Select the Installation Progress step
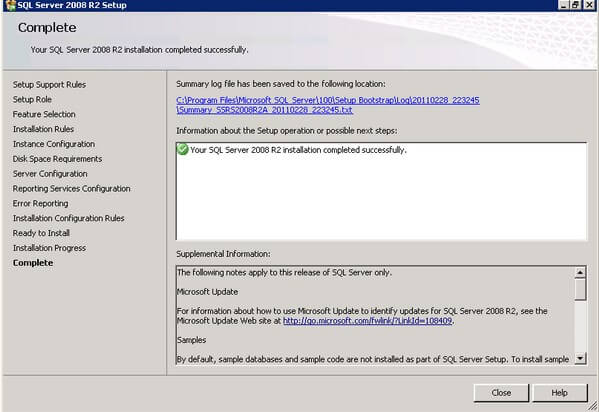599x412 pixels. [x=49, y=248]
